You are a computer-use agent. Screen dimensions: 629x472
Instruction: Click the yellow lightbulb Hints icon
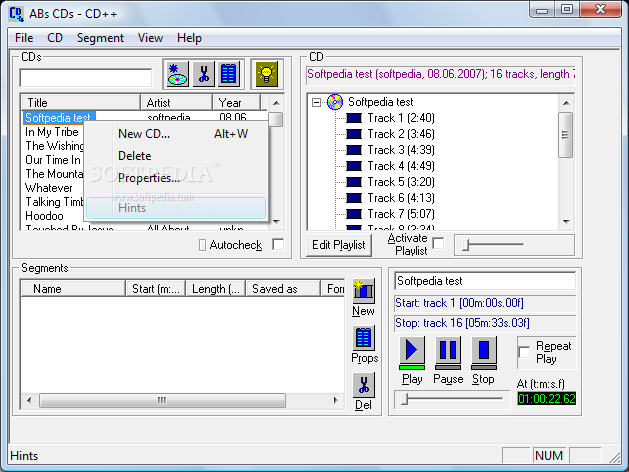coord(267,74)
